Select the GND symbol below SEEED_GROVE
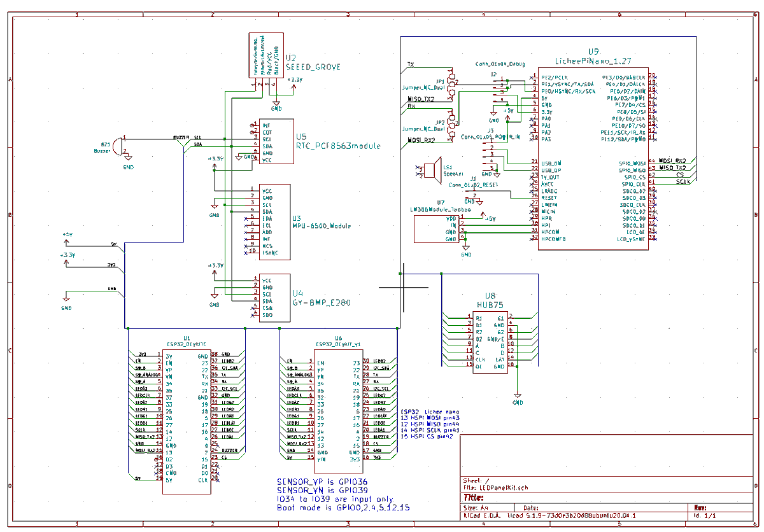Screen dimensions: 764x532 tap(276, 104)
